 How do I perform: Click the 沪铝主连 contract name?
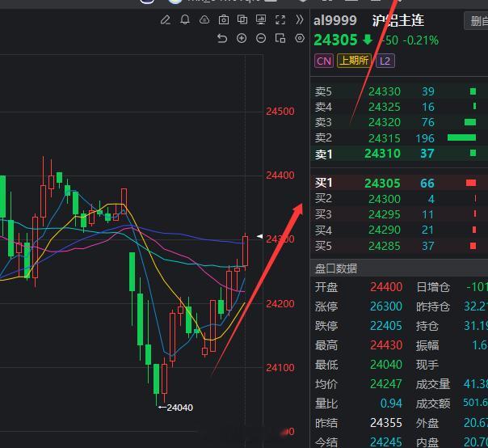398,20
